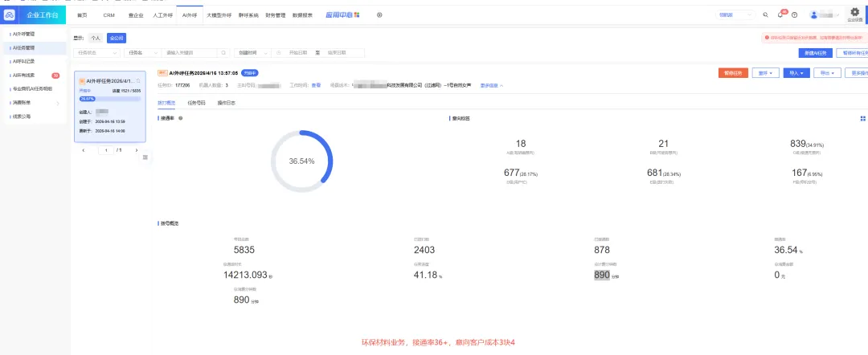This screenshot has height=355, width=868.
Task: Click the grid view icon in 意向标签 section
Action: (862, 118)
